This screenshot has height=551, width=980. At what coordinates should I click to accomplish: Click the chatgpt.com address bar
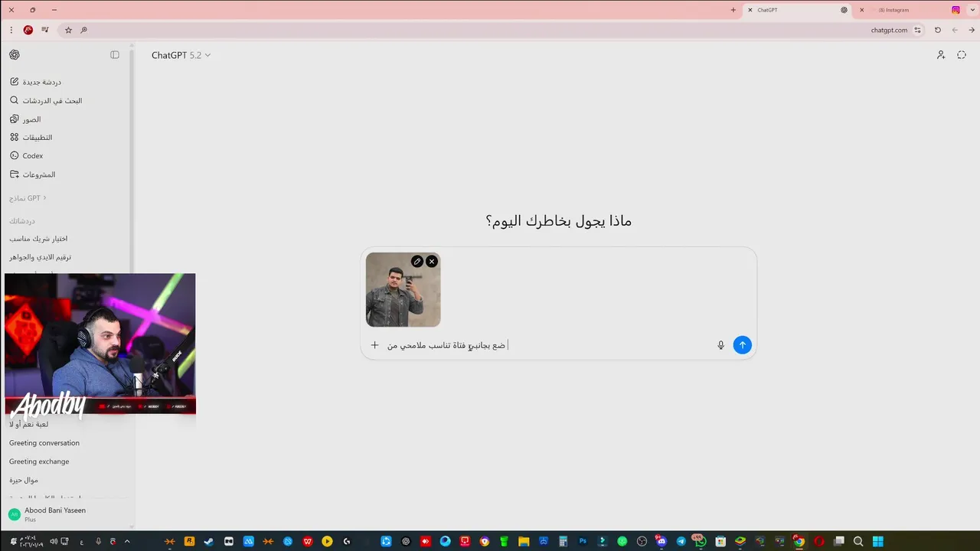pos(490,30)
